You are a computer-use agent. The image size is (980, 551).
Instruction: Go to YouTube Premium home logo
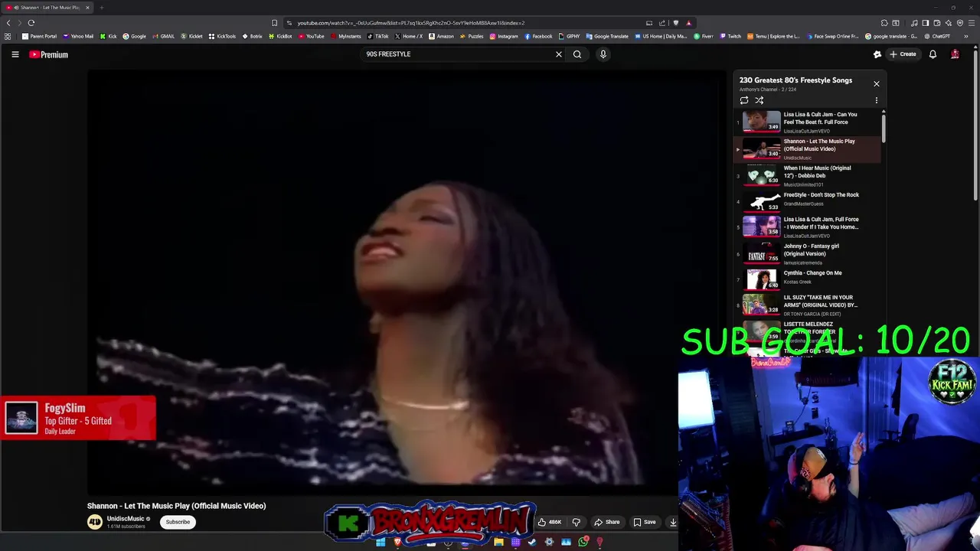48,54
